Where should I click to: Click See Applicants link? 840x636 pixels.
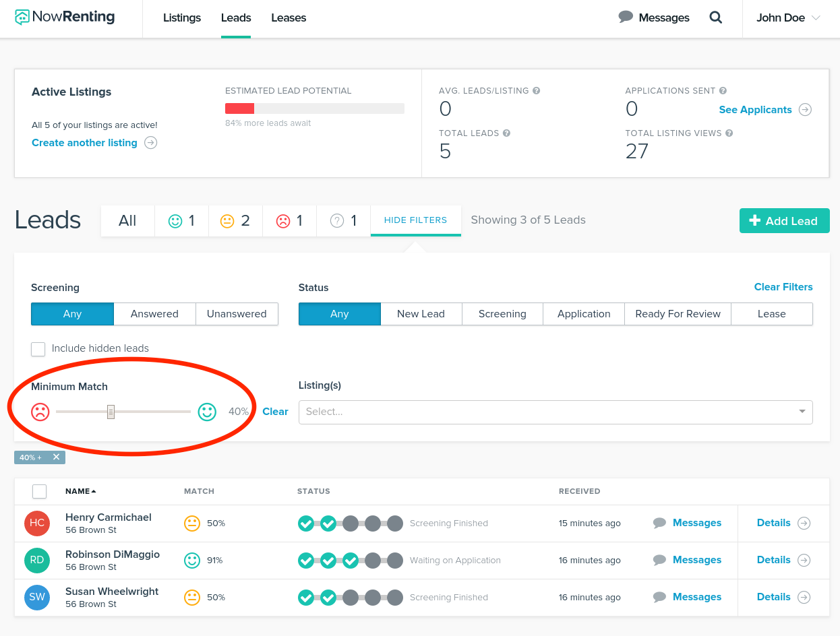tap(755, 110)
